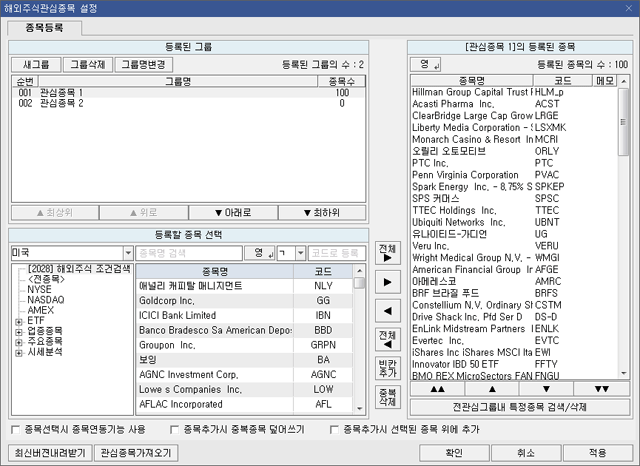Expand the 시세분석 tree node

tap(19, 353)
